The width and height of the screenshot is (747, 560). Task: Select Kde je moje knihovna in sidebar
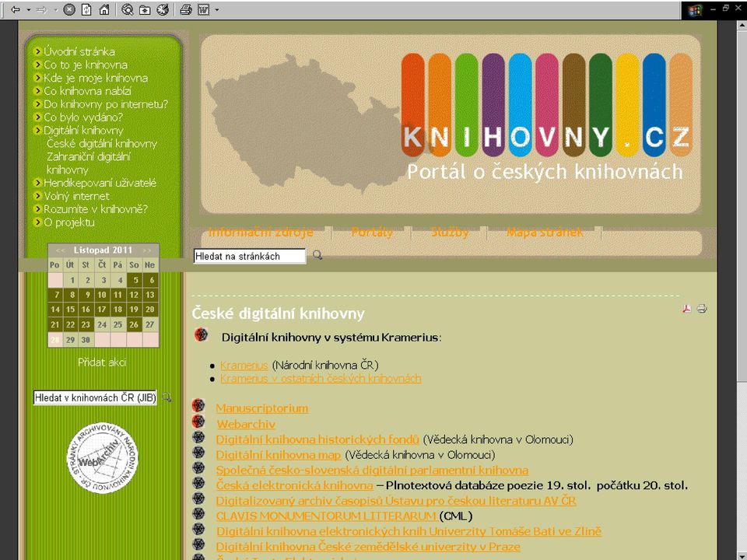pos(95,78)
